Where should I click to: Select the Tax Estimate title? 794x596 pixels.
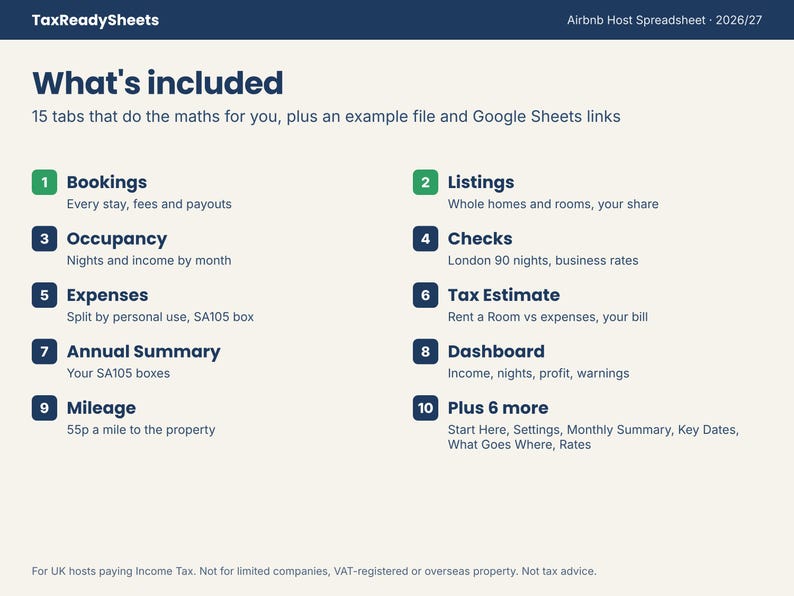click(504, 295)
